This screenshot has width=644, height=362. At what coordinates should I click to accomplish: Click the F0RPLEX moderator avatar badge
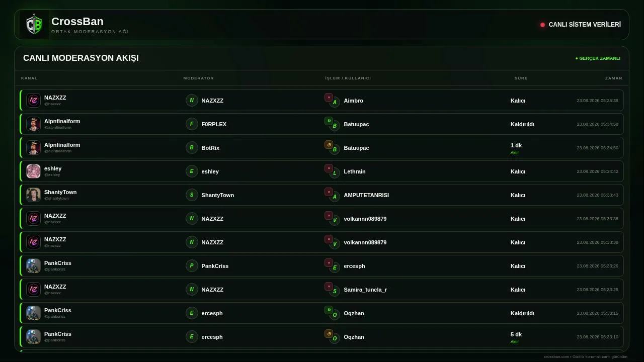(192, 124)
